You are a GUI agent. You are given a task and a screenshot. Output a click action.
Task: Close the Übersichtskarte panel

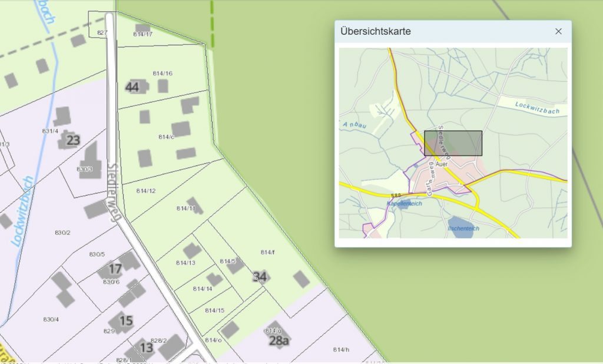point(558,31)
